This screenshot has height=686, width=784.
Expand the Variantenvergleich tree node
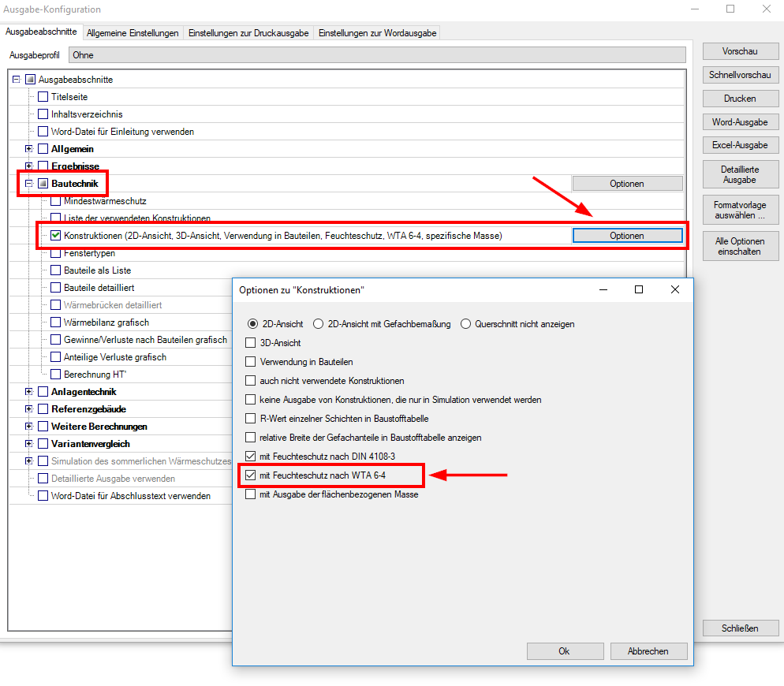click(30, 444)
